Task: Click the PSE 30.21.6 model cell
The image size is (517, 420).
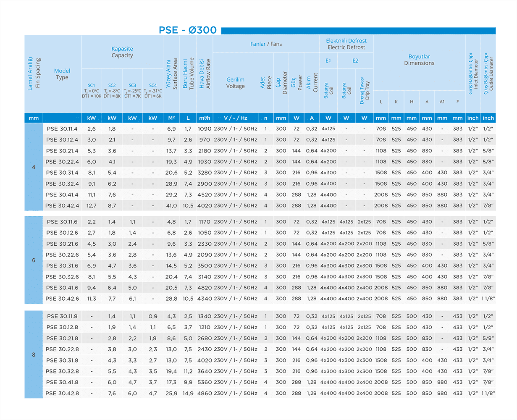Action: (x=62, y=244)
